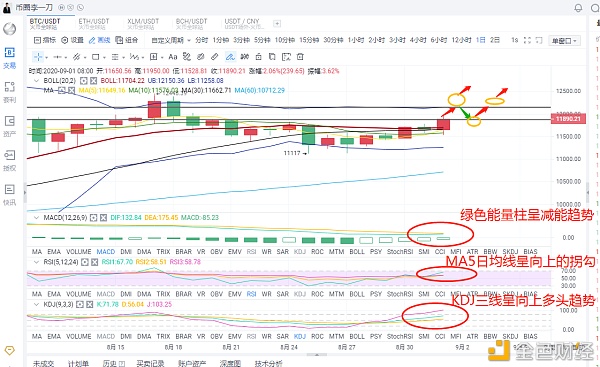This screenshot has width=600, height=367.
Task: Select the rectangle shape drawing tool
Action: [x=95, y=57]
